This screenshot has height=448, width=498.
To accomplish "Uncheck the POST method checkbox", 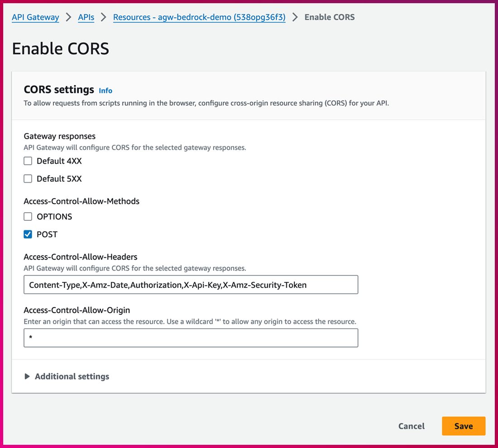I will pyautogui.click(x=28, y=234).
